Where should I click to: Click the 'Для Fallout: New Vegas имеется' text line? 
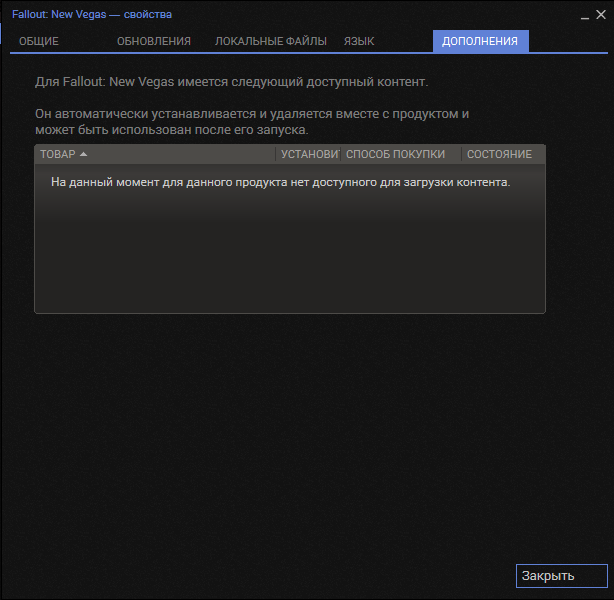[231, 82]
